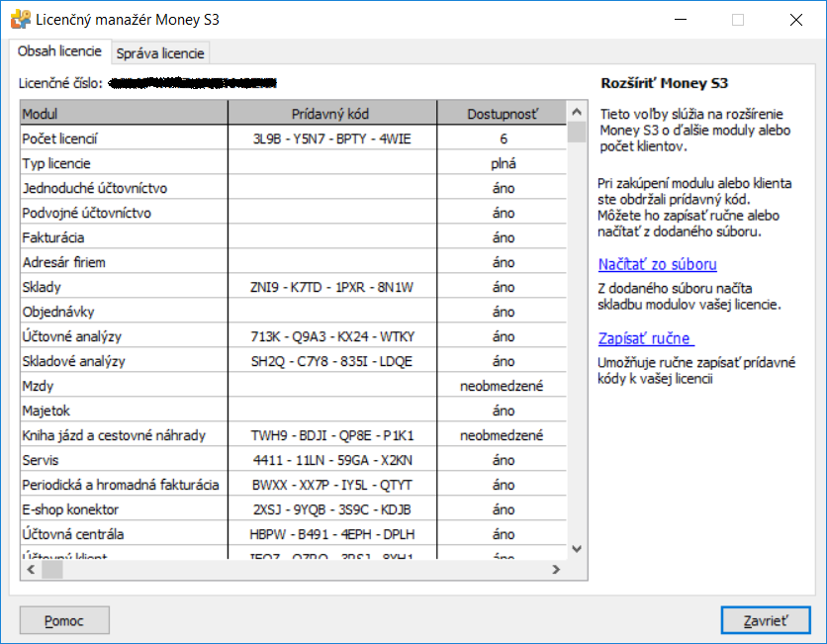Click code 713K - Q9A3 - KX24 - WTKY
The height and width of the screenshot is (644, 827).
tap(332, 336)
